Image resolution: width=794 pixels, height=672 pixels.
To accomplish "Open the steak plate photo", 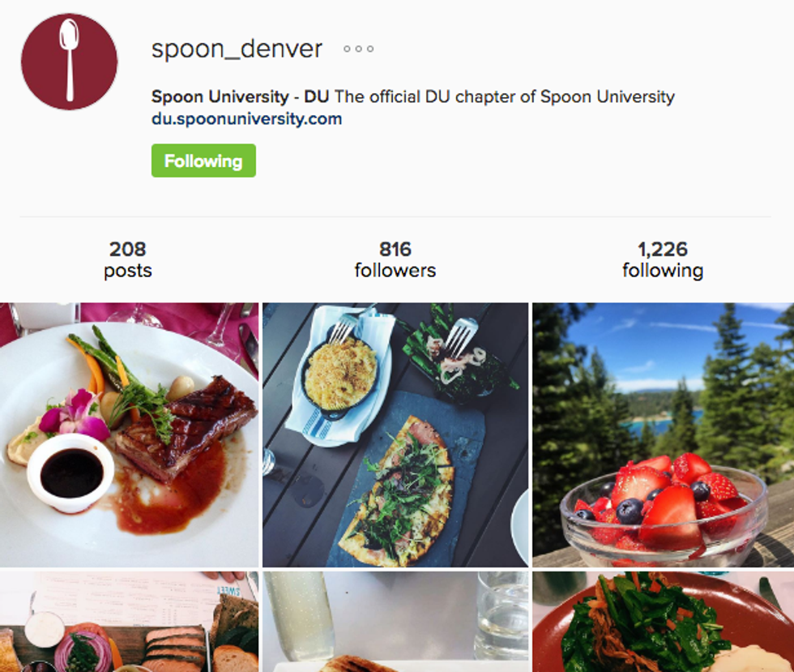I will [129, 434].
